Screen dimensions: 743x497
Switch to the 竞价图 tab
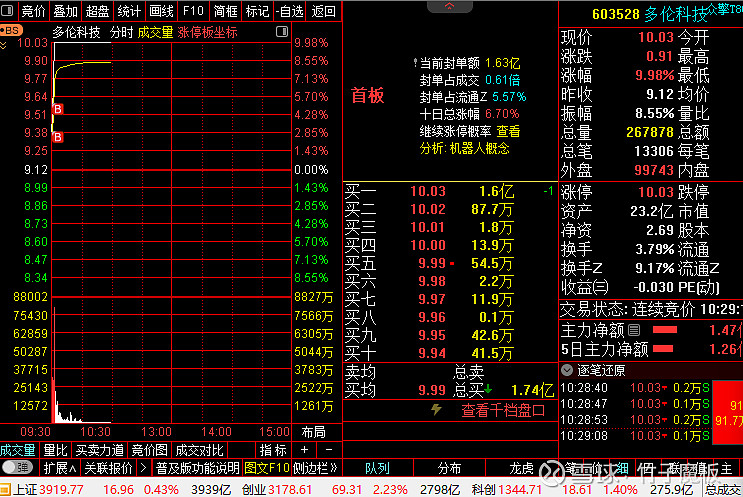coord(149,450)
